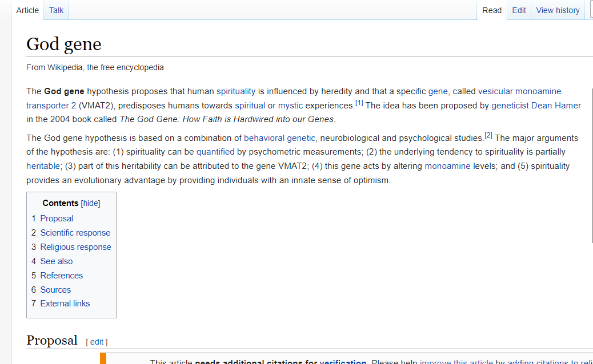The width and height of the screenshot is (593, 364).
Task: Click 'From Wikipedia, the free encyclopedia' tagline
Action: pos(95,67)
